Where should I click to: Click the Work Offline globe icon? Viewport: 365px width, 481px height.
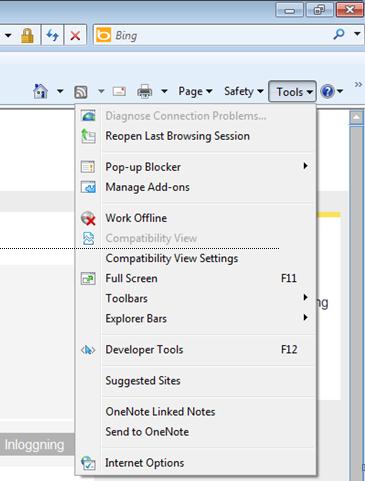(x=88, y=218)
